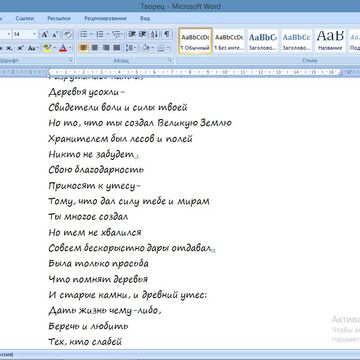
Task: Open the Рассылки ribbon tab
Action: [59, 18]
